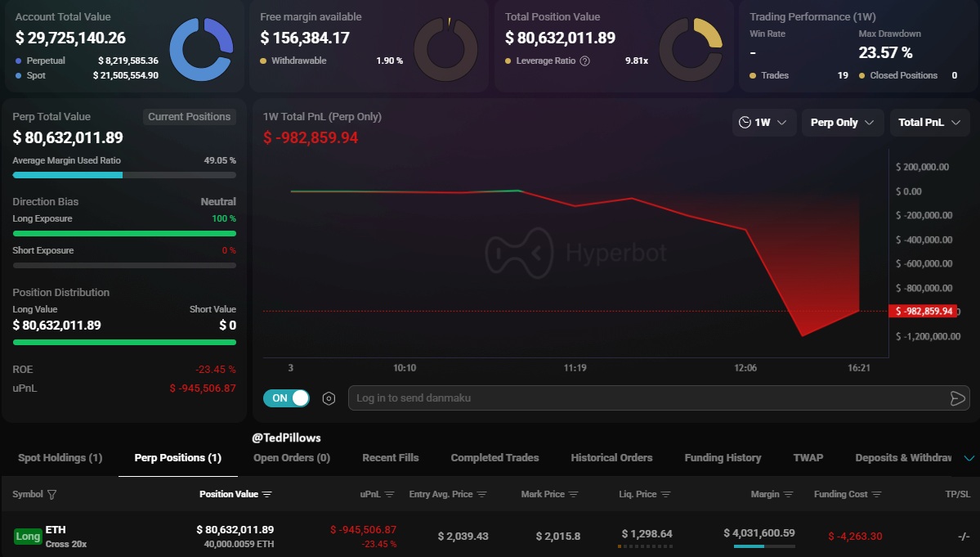Click the Free margin donut chart

(x=445, y=49)
